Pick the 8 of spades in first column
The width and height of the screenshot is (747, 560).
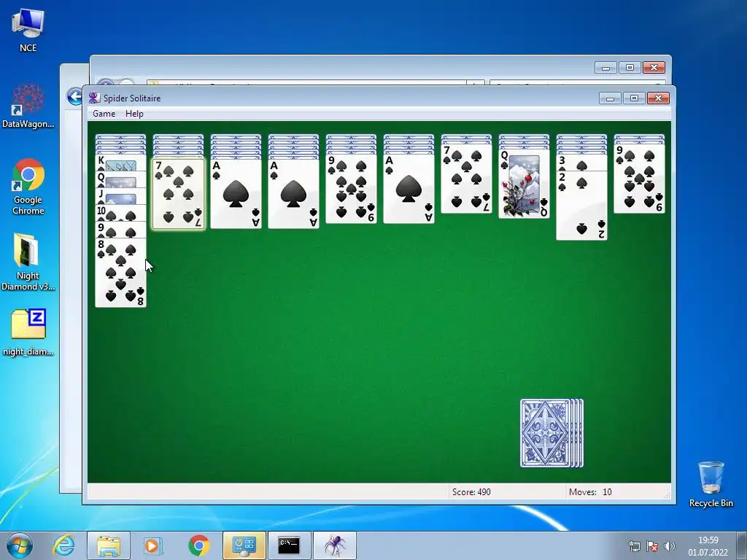pyautogui.click(x=120, y=273)
